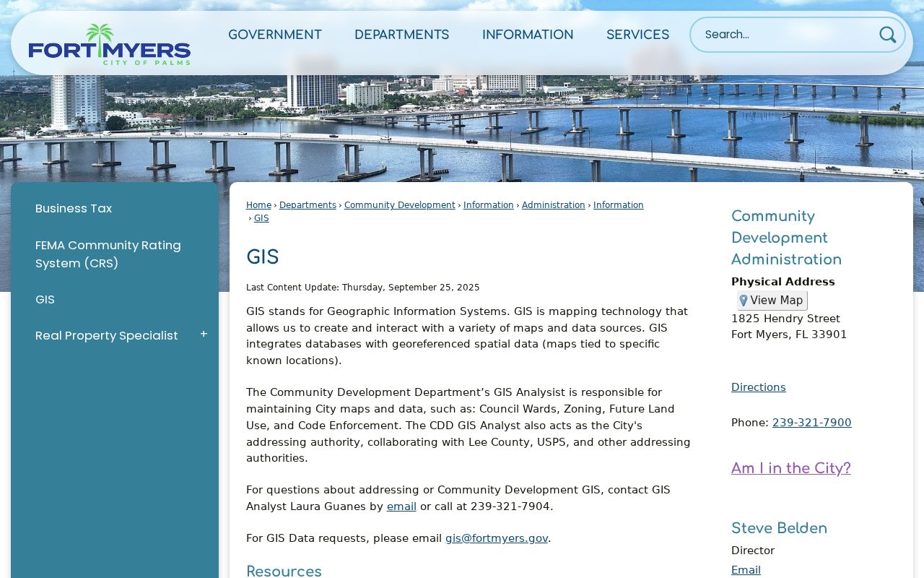Click the Resources heading
Screen dimensions: 924x578
tap(284, 571)
